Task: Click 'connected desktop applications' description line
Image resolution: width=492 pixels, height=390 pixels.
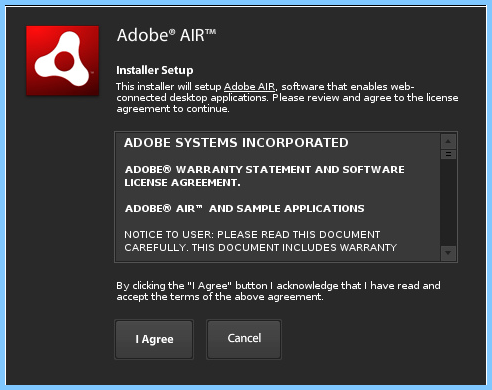Action: tap(287, 98)
